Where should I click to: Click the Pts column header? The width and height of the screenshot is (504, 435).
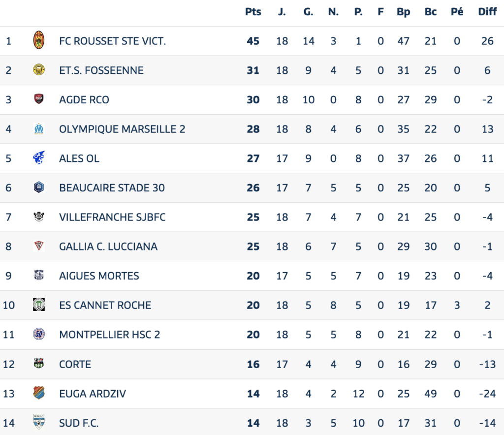(253, 12)
